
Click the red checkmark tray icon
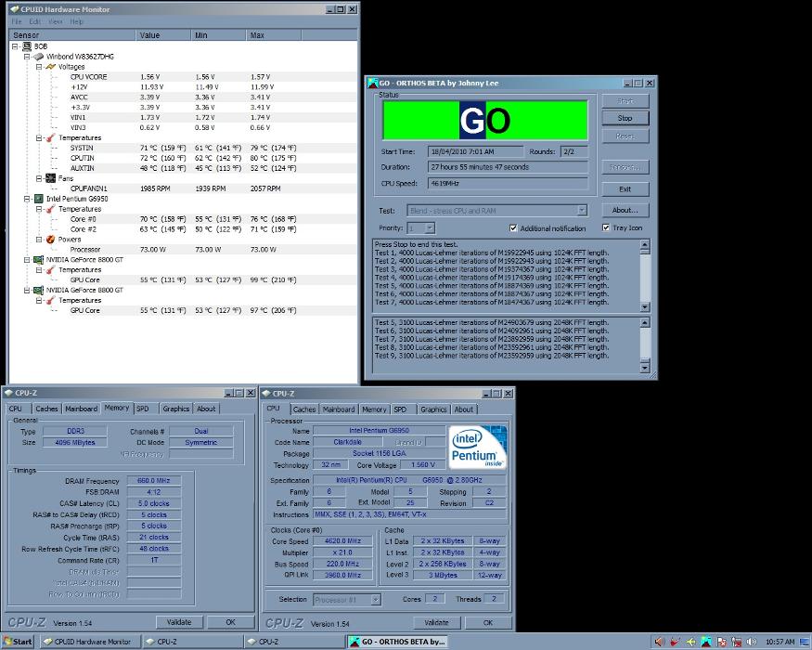click(676, 642)
